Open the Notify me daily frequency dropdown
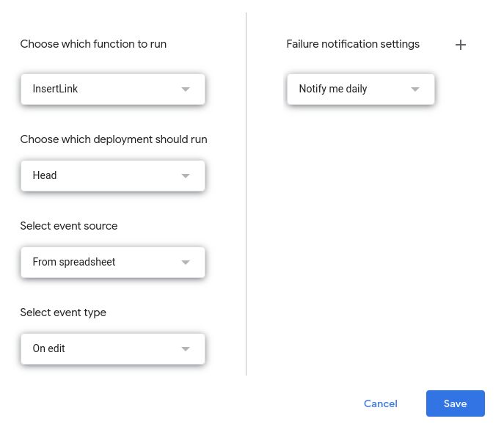Viewport: 504px width, 424px height. click(360, 89)
